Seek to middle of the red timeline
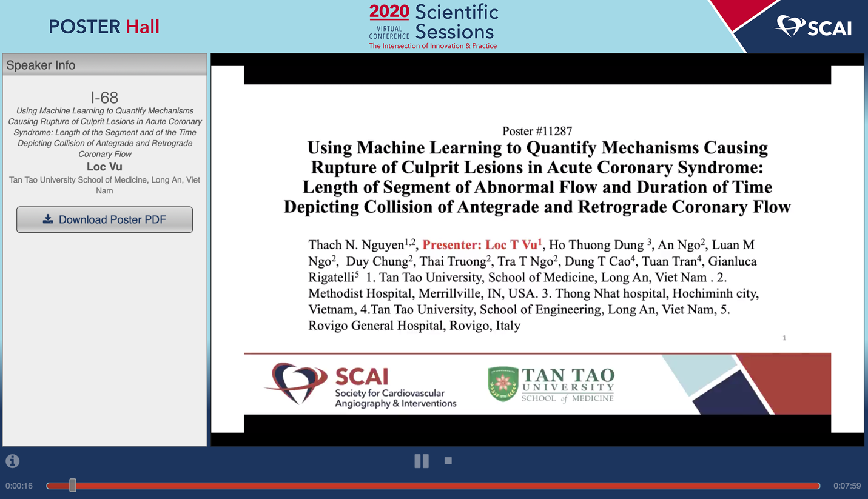The width and height of the screenshot is (868, 499). (x=433, y=486)
